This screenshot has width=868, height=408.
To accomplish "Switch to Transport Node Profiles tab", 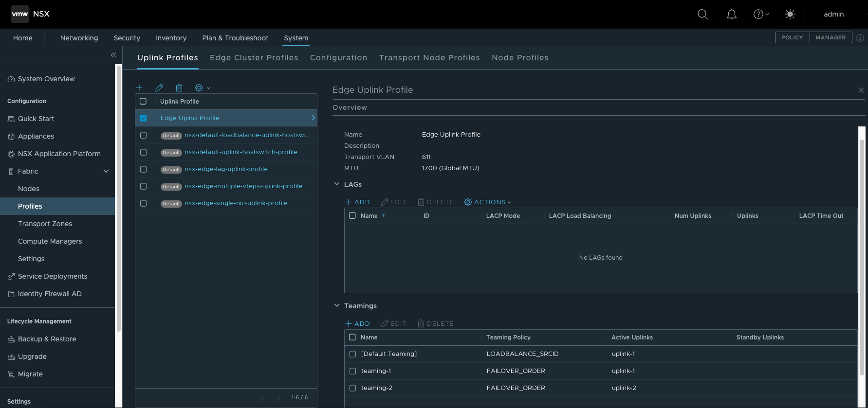I will click(429, 57).
